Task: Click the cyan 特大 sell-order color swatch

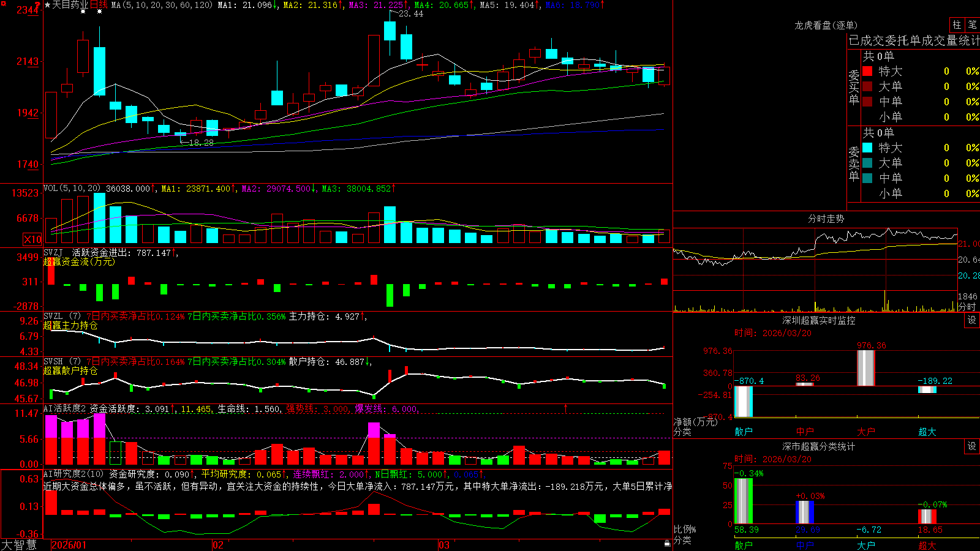Action: point(867,148)
